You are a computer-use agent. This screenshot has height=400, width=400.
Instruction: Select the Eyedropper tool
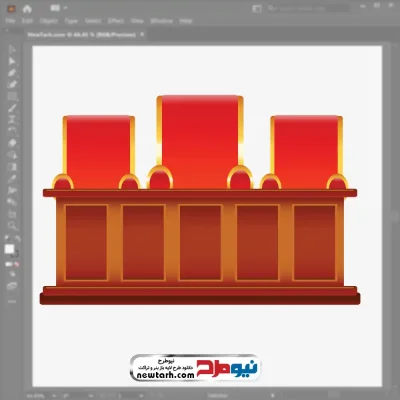pos(12,179)
